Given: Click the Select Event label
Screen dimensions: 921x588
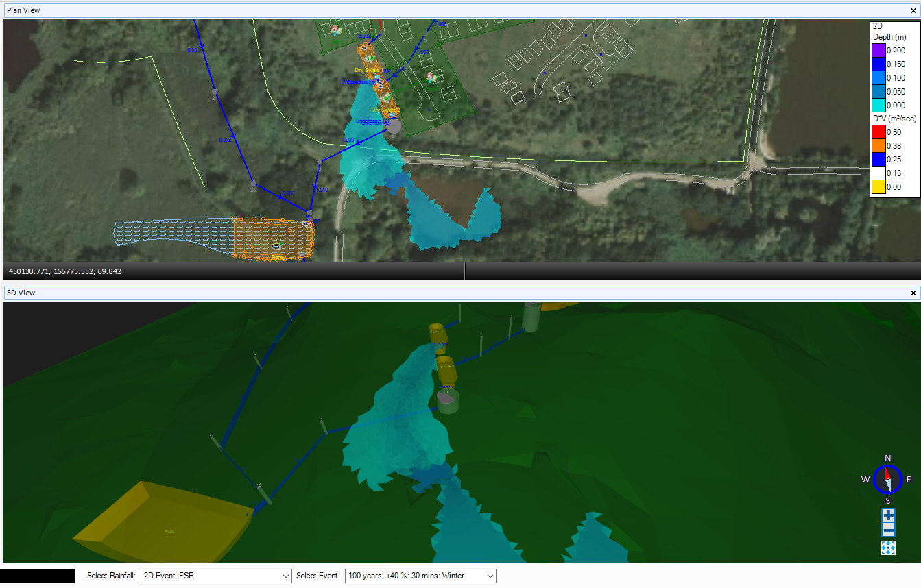Looking at the screenshot, I should click(318, 576).
